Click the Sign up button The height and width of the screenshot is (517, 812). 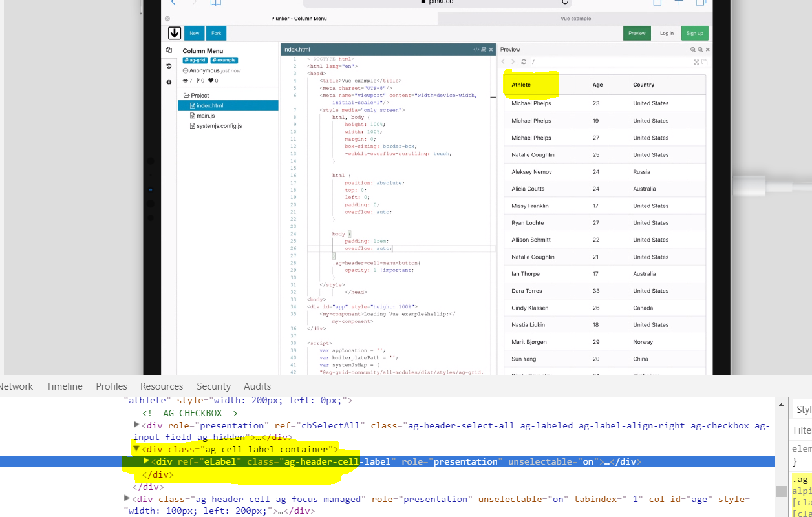point(694,34)
